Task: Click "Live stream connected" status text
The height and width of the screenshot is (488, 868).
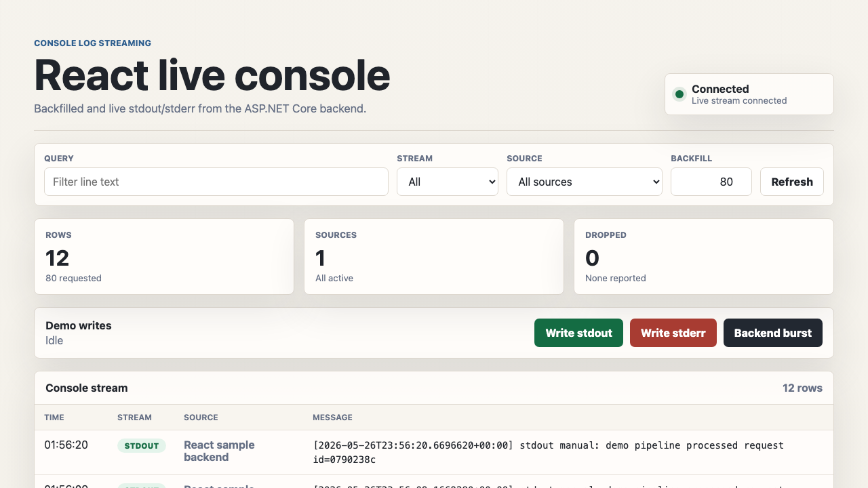Action: pos(739,100)
